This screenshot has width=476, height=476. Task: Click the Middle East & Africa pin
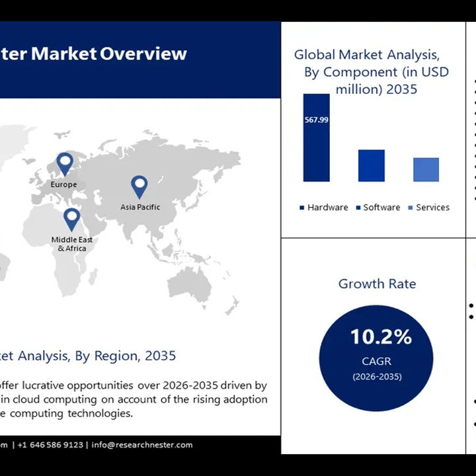71,218
